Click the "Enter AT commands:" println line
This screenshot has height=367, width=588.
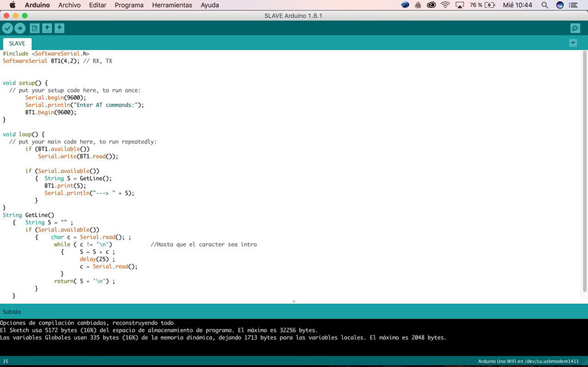pos(85,105)
